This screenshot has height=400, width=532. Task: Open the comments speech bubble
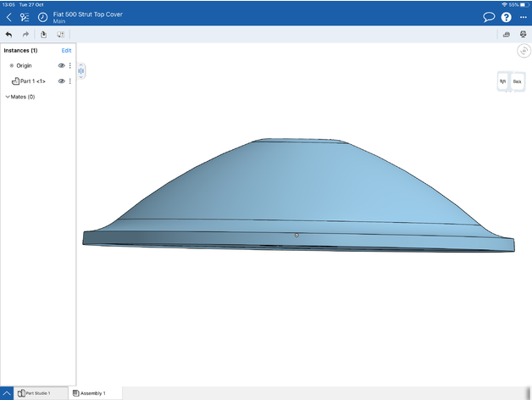[489, 17]
